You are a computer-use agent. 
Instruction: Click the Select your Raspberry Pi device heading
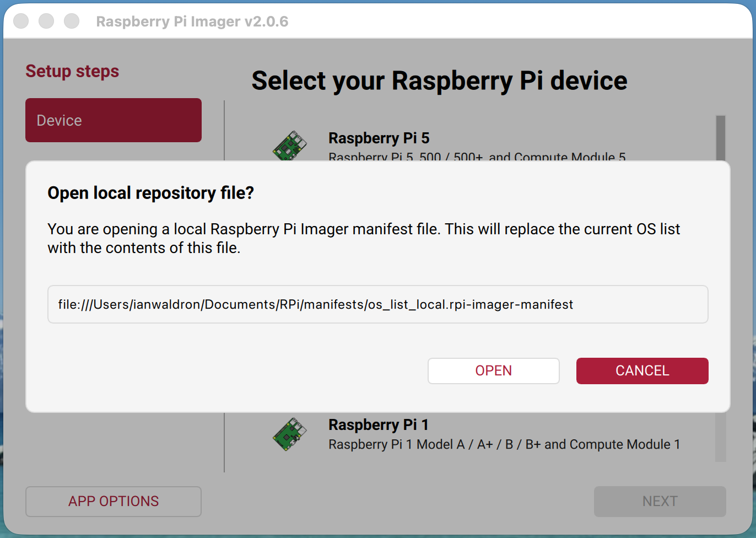point(439,80)
